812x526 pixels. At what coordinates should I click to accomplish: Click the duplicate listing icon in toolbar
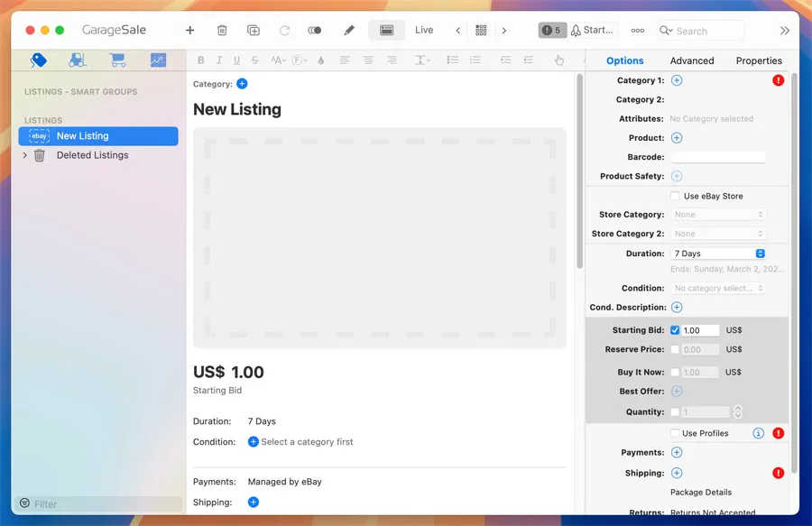(254, 31)
